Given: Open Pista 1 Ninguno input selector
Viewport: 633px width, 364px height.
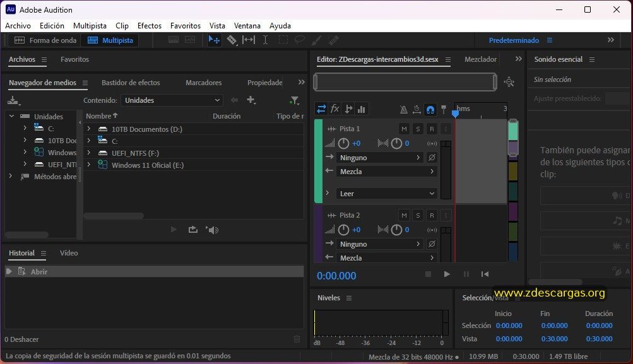Looking at the screenshot, I should [x=380, y=157].
